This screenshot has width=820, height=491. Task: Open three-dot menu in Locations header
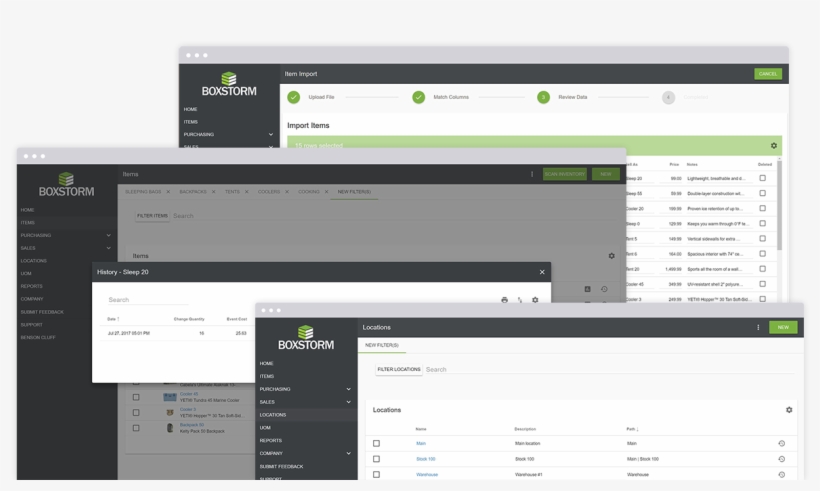coord(758,327)
